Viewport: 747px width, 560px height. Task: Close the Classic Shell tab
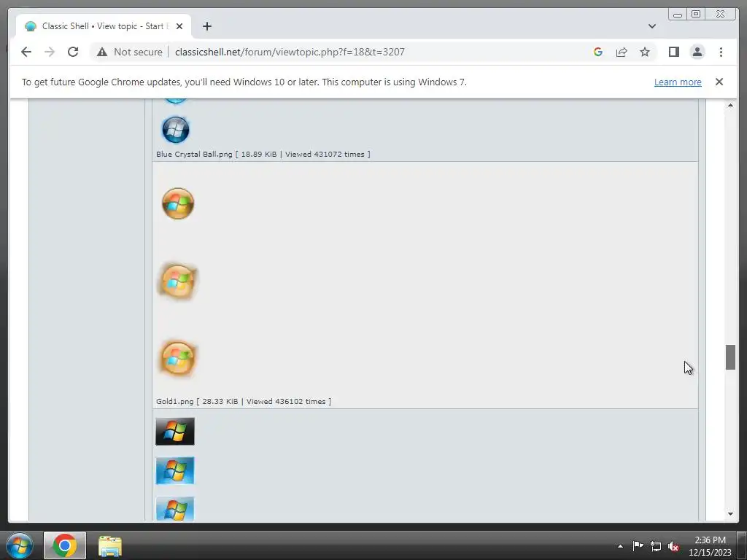point(179,26)
